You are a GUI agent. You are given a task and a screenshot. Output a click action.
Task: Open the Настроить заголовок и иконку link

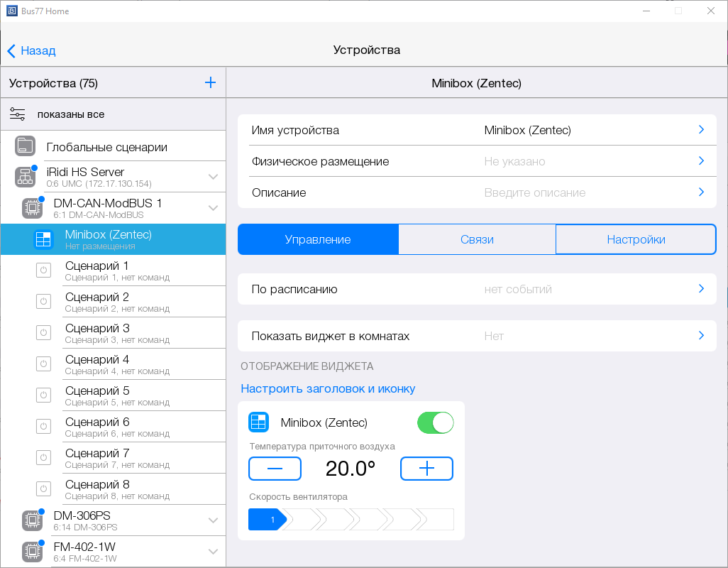coord(328,388)
